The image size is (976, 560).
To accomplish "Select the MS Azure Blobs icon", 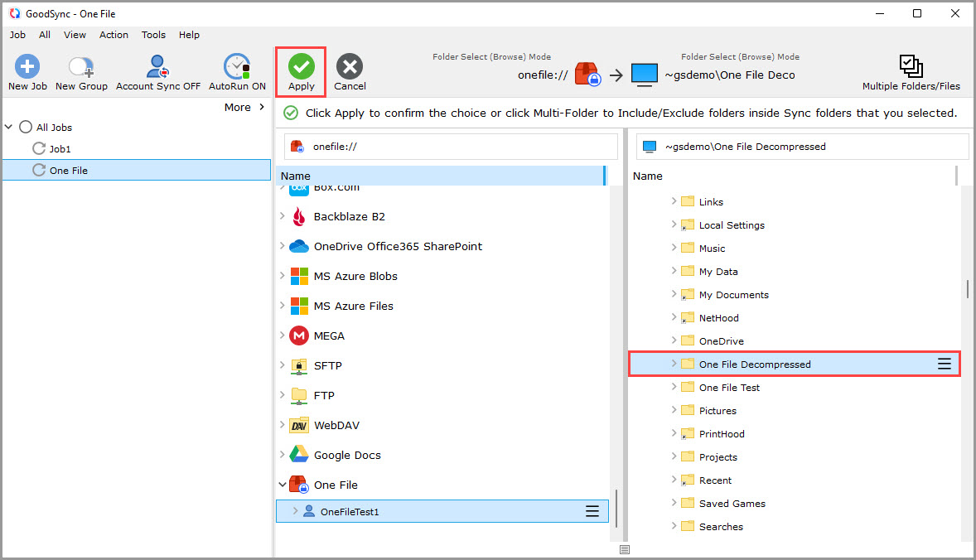I will (x=299, y=276).
